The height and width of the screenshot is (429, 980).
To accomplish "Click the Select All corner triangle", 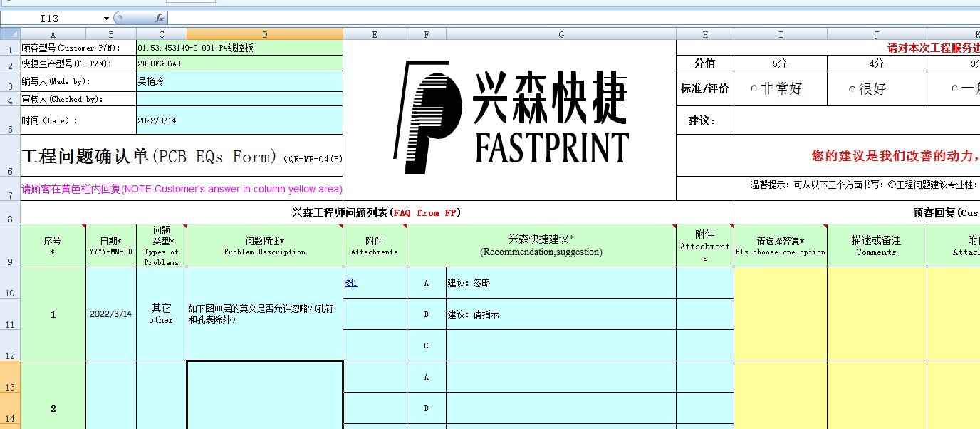I will click(10, 33).
